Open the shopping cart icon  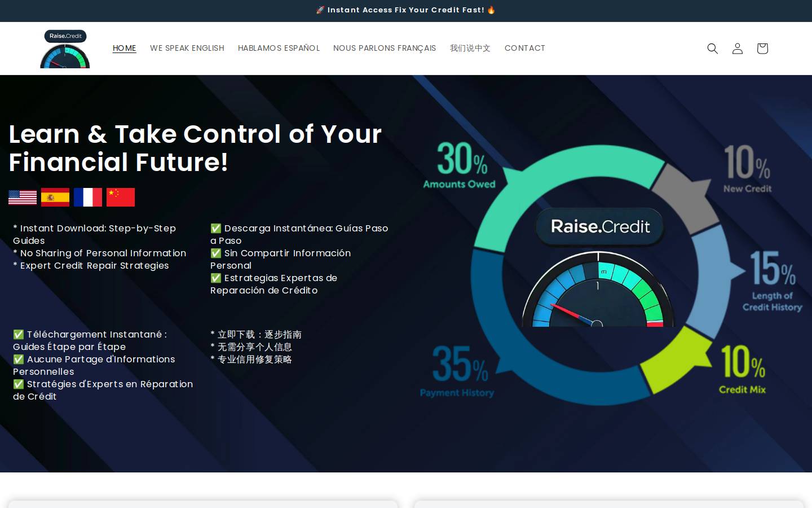(762, 49)
